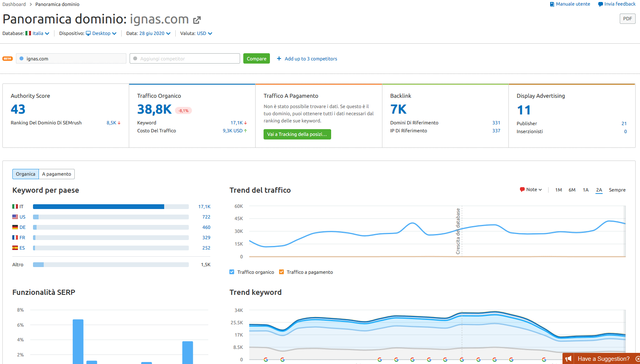Click the BETA badge icon

point(8,59)
